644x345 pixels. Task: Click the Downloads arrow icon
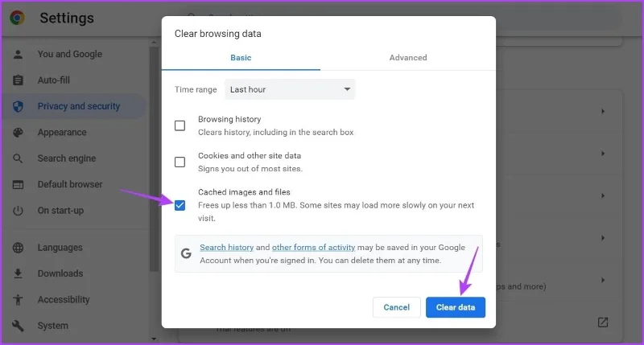[x=18, y=273]
